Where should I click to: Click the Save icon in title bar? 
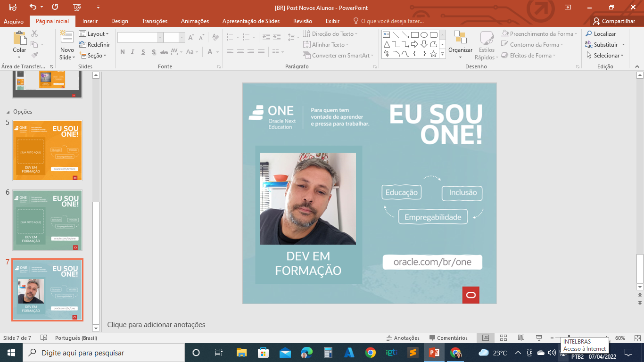pyautogui.click(x=13, y=7)
